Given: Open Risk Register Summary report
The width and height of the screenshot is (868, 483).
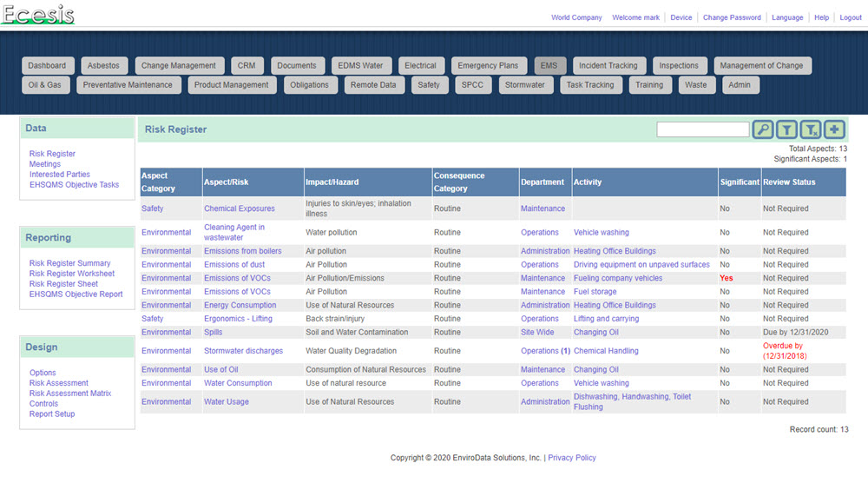Looking at the screenshot, I should tap(69, 263).
